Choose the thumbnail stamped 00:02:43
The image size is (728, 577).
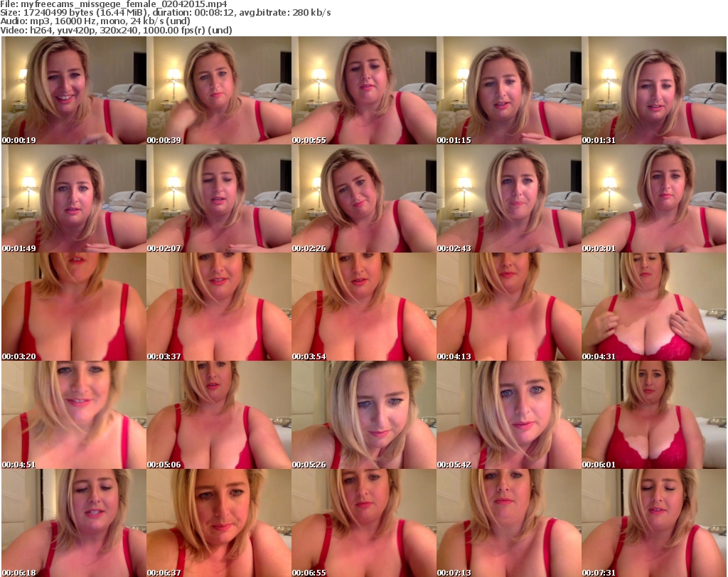pos(509,198)
